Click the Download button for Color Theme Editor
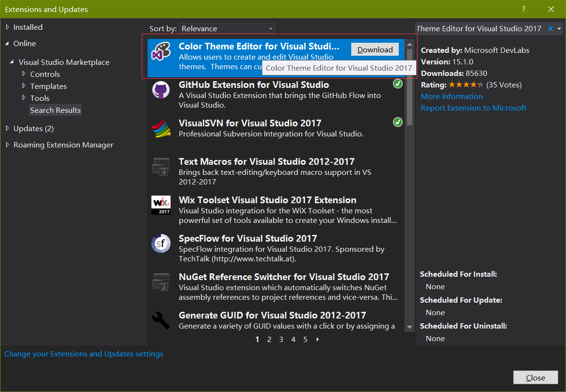 click(375, 49)
